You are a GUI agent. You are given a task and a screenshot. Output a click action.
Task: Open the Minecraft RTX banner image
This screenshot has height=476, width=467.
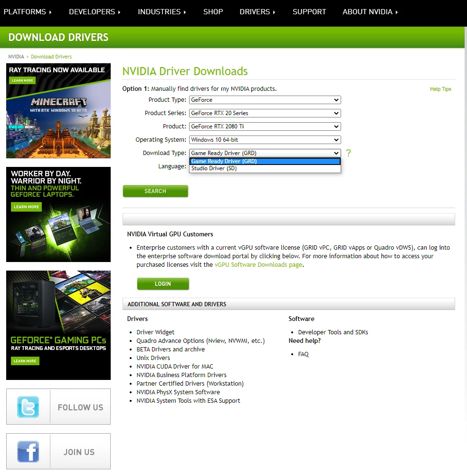58,111
